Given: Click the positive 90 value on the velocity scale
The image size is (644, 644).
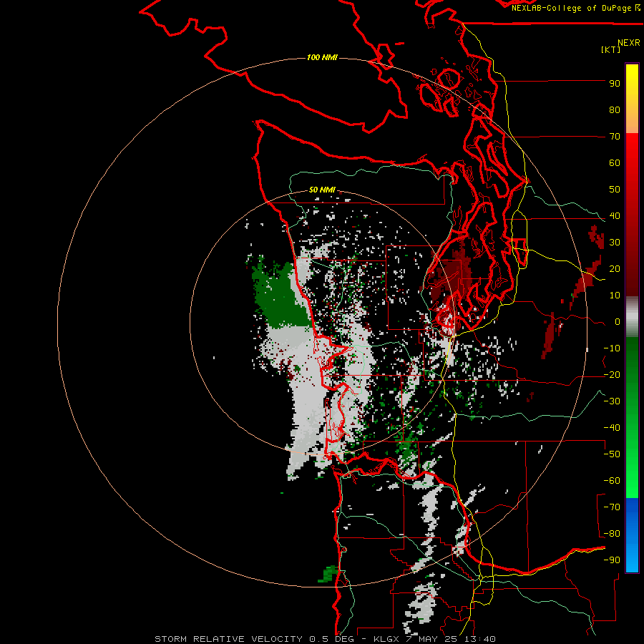Looking at the screenshot, I should point(615,84).
